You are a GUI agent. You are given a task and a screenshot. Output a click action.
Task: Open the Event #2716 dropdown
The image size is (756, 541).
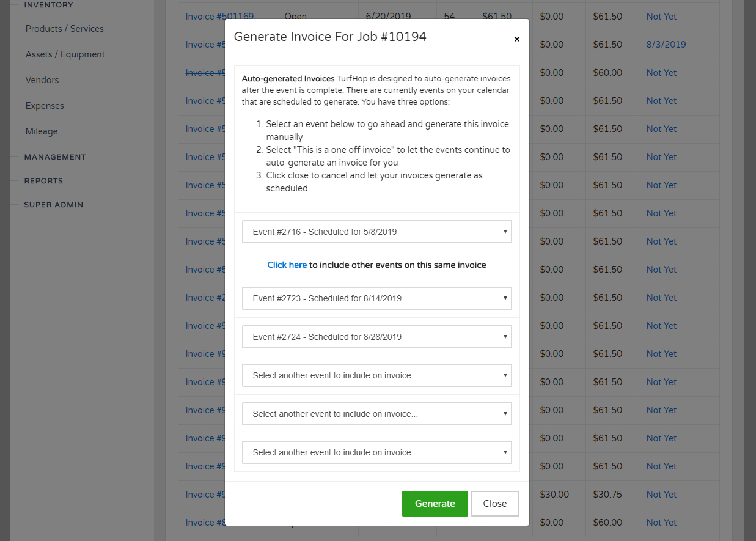pyautogui.click(x=376, y=232)
